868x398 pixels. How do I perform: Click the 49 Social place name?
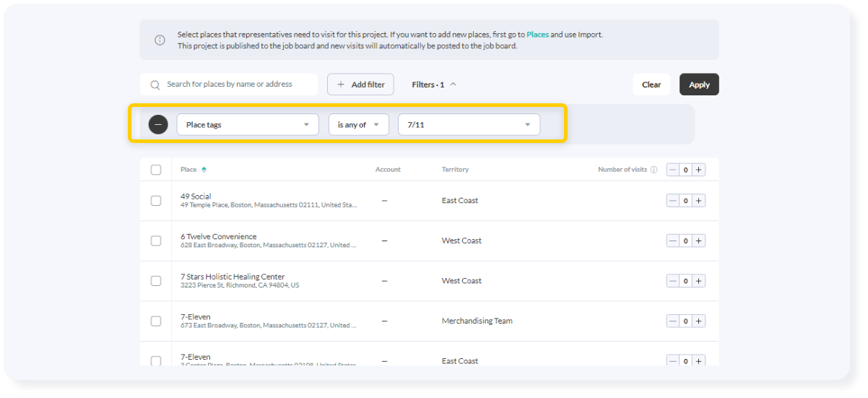coord(196,196)
